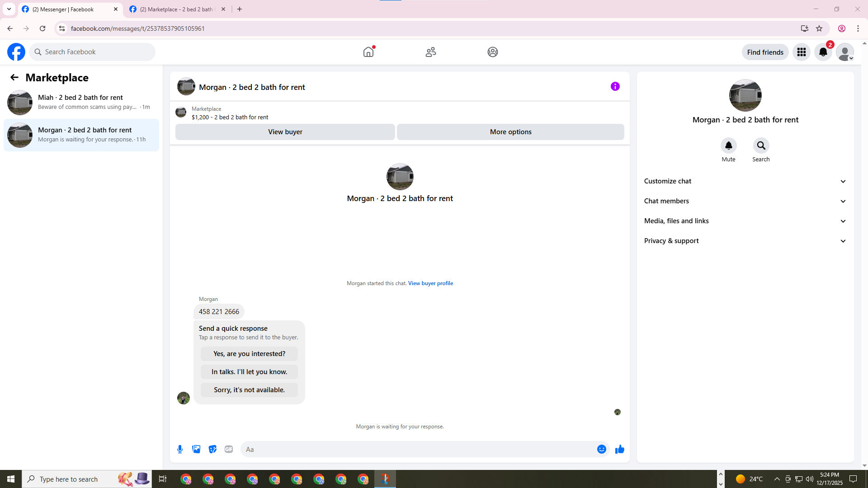
Task: Open conversation information purple icon
Action: [x=615, y=86]
